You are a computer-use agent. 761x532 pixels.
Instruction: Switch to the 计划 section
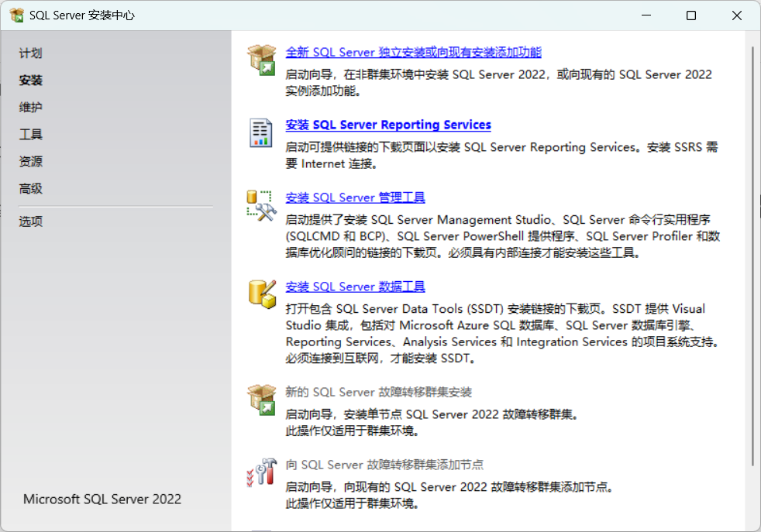(x=29, y=53)
